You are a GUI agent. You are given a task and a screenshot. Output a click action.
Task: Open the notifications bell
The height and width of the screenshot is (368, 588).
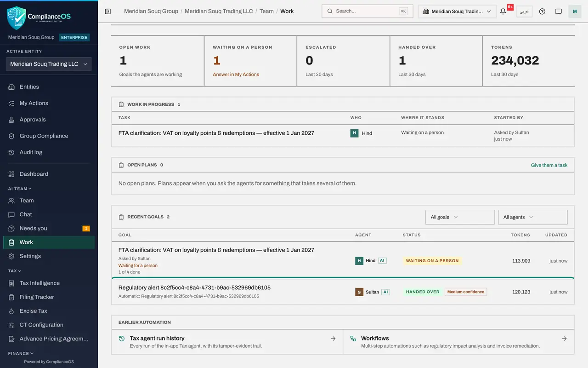tap(503, 11)
